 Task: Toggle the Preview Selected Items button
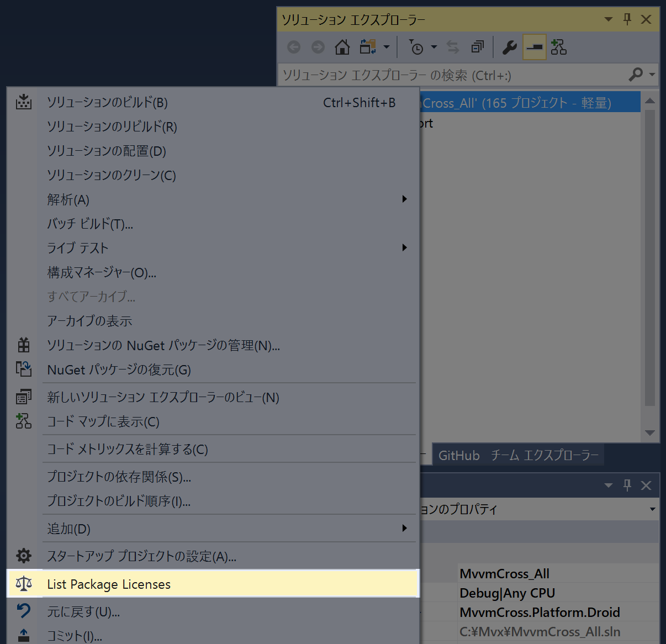(x=533, y=47)
